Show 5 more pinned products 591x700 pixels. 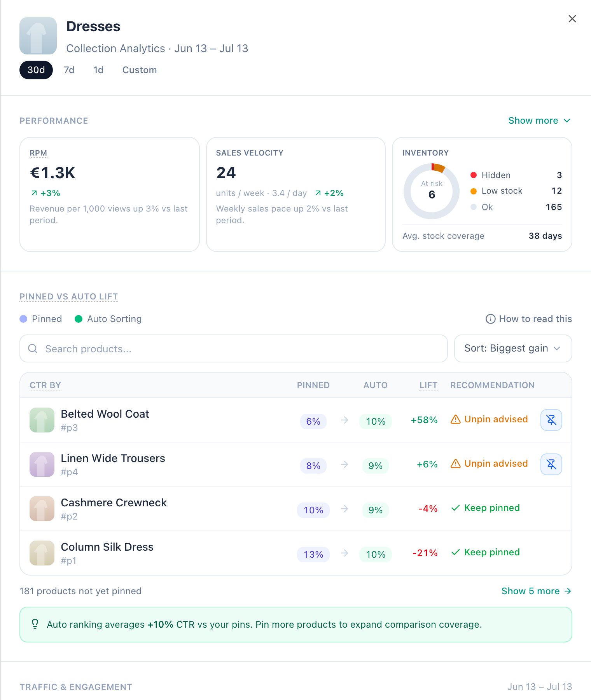pyautogui.click(x=536, y=591)
